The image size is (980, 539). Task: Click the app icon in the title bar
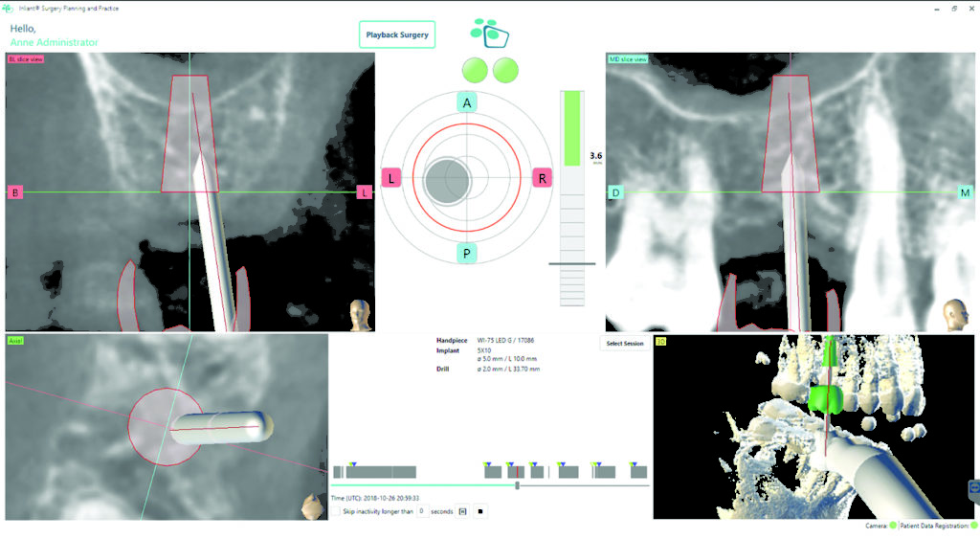(x=8, y=9)
